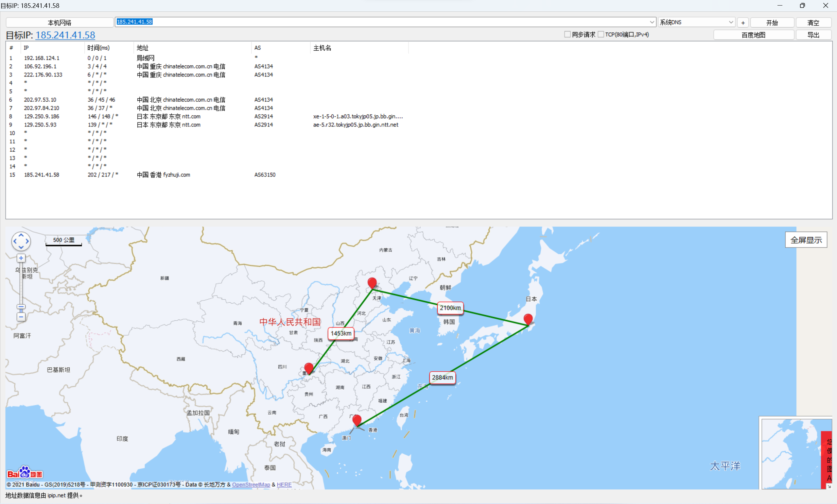The height and width of the screenshot is (504, 837).
Task: Pan the map down with the arrow
Action: [21, 247]
